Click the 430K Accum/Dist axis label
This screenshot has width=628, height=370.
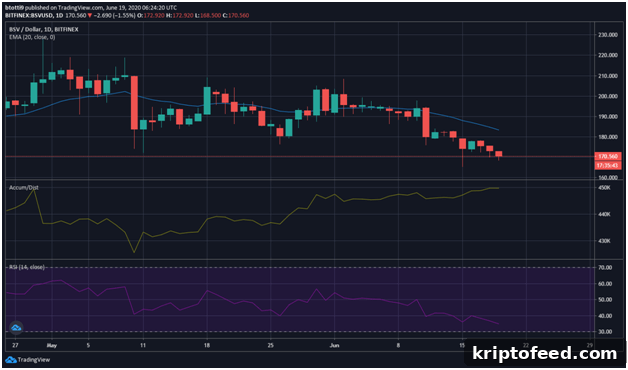(x=604, y=241)
